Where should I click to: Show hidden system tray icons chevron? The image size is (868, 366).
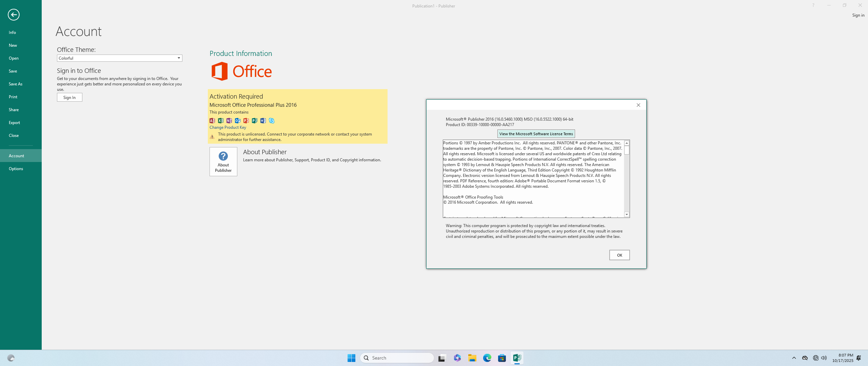pyautogui.click(x=794, y=358)
